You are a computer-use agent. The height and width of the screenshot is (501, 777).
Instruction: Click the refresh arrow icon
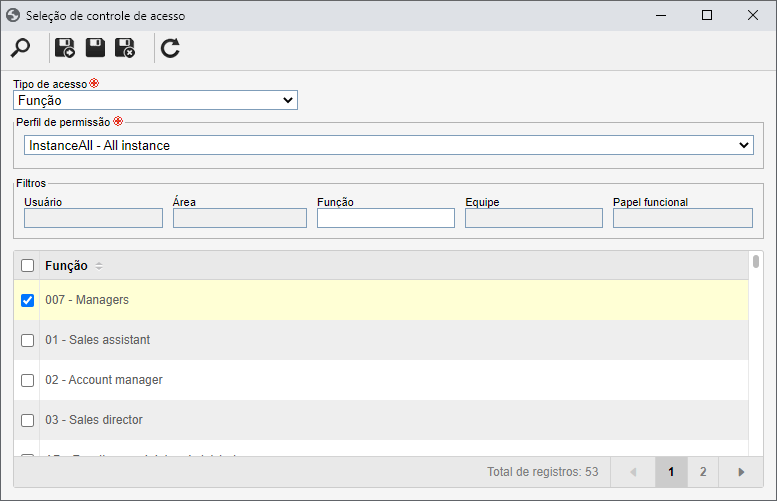click(170, 48)
